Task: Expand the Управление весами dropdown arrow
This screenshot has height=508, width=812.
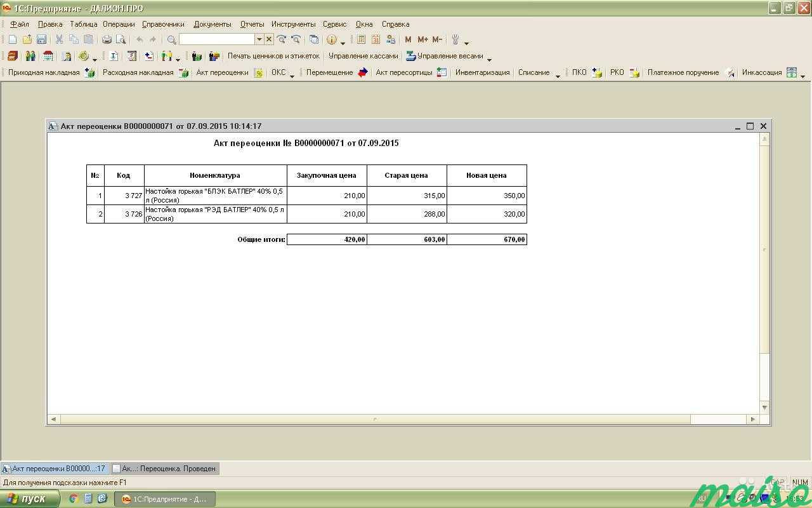Action: pos(489,58)
